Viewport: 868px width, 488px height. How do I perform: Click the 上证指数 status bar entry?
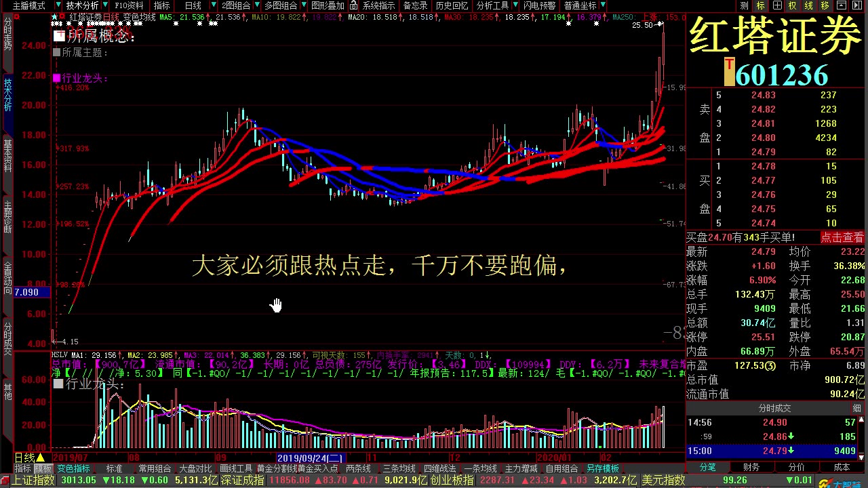[33, 481]
